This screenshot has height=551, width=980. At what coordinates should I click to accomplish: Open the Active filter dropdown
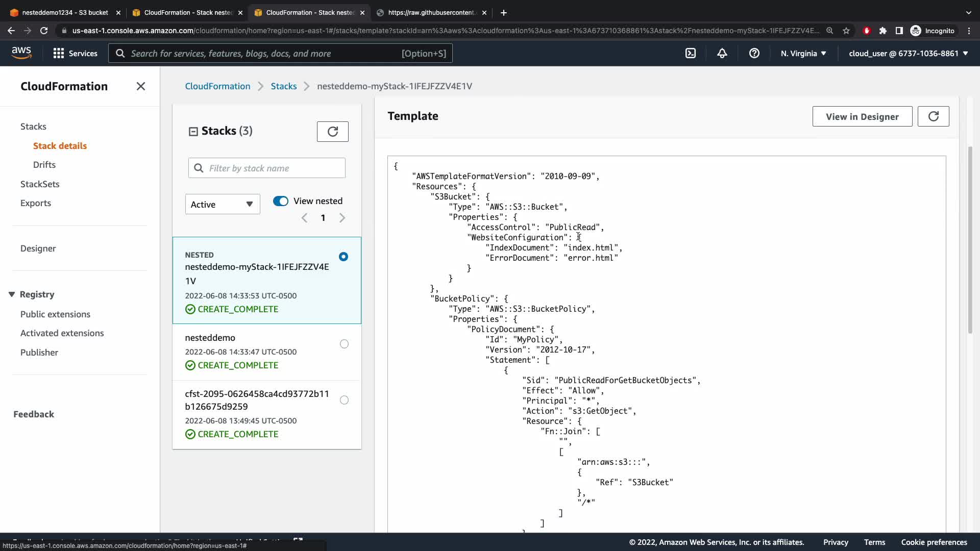pyautogui.click(x=222, y=204)
